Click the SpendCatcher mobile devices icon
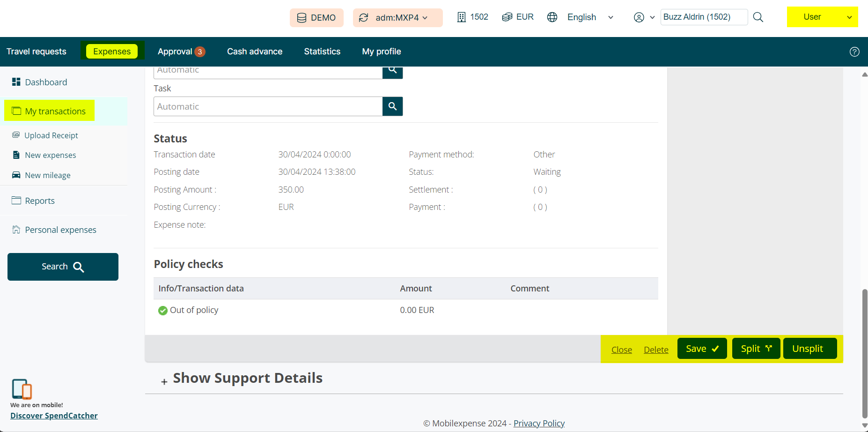The image size is (868, 432). coord(22,389)
